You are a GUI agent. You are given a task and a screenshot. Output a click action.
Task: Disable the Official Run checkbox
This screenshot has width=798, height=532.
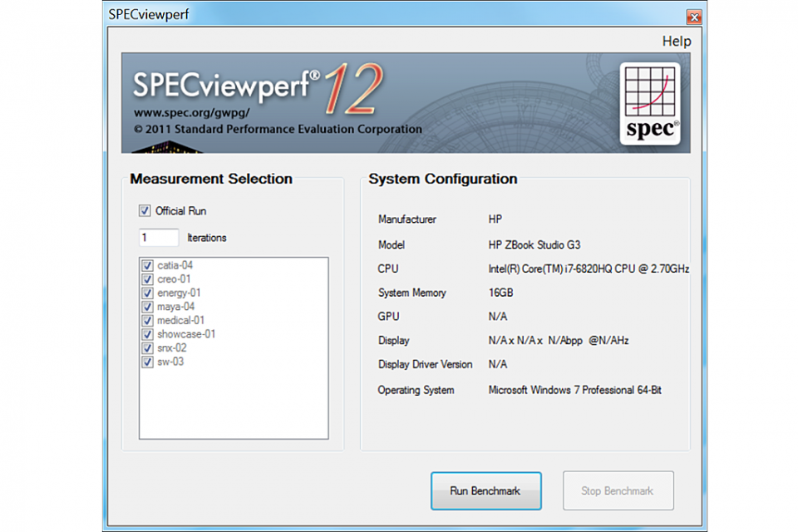click(144, 210)
